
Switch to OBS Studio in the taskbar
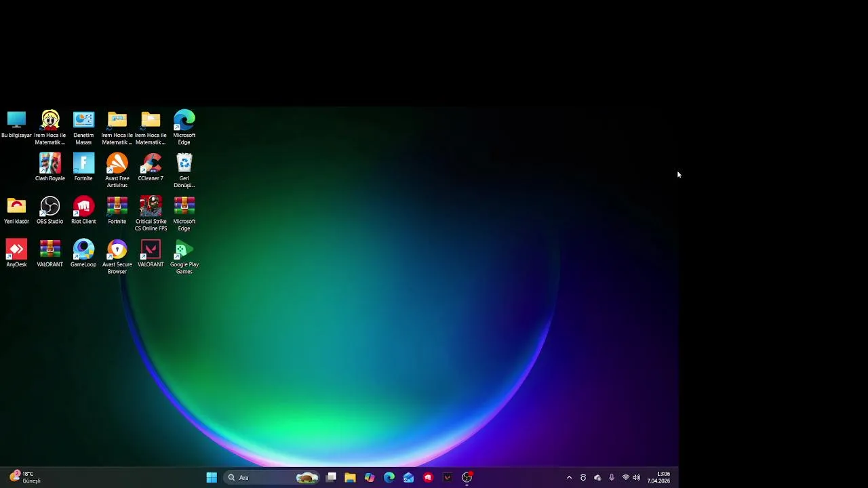(467, 478)
